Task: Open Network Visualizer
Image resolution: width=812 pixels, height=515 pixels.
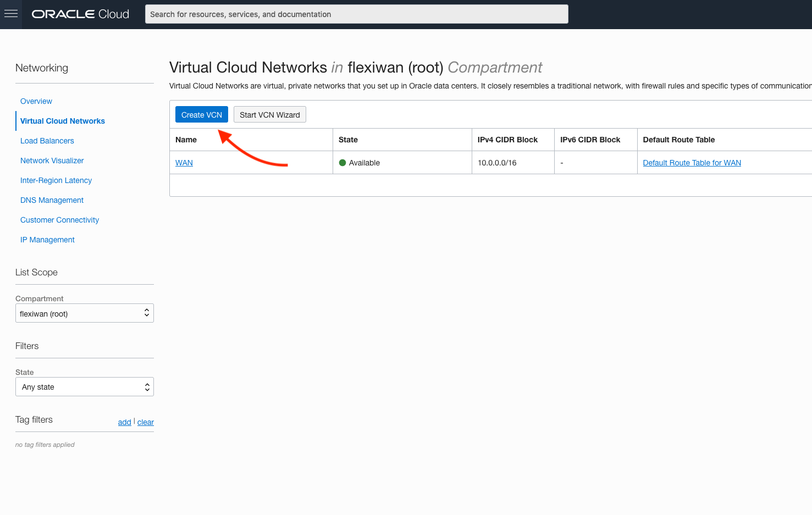Action: tap(52, 160)
